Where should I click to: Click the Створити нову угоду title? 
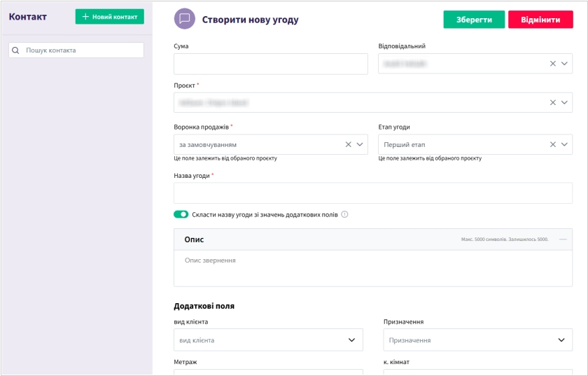pyautogui.click(x=250, y=20)
